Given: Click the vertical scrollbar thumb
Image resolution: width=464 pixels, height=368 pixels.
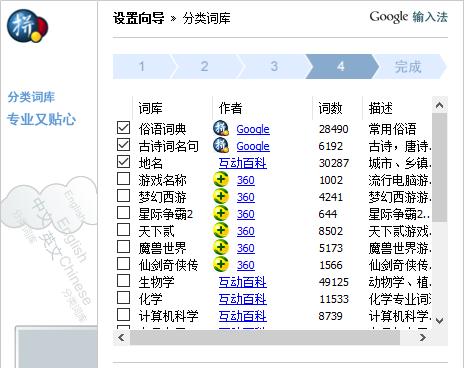Looking at the screenshot, I should [x=439, y=167].
